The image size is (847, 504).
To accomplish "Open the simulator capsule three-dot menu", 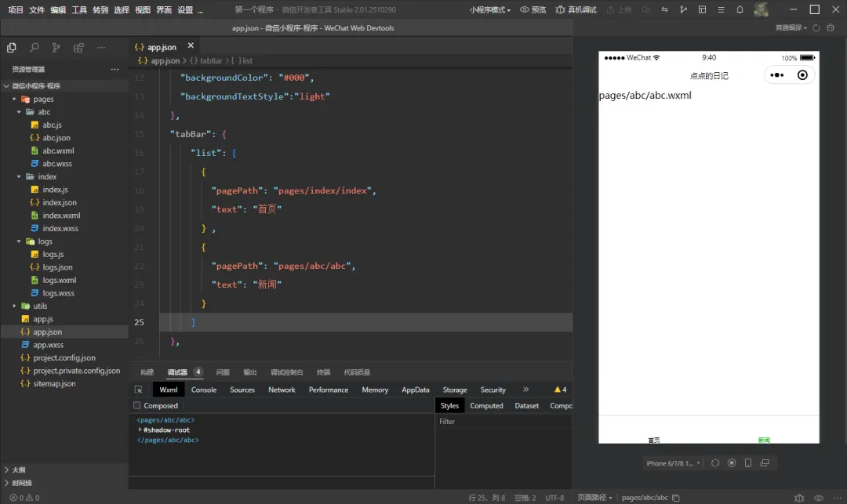I will pos(776,75).
